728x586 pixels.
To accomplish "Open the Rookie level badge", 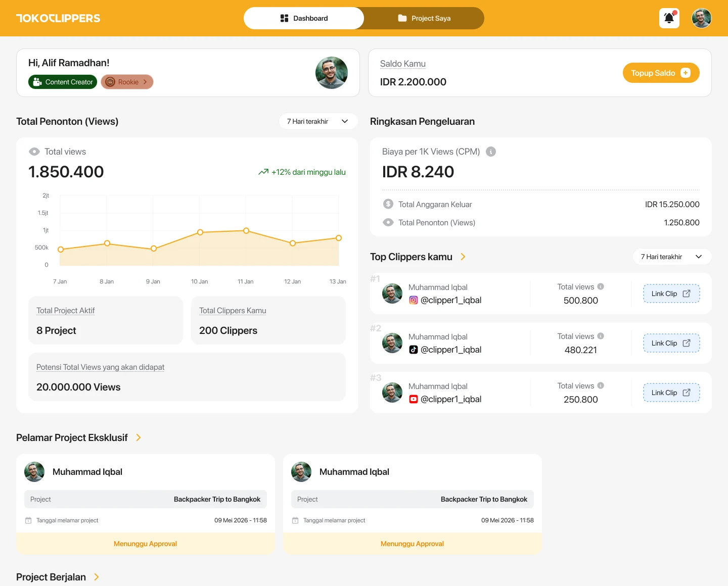I will tap(127, 82).
